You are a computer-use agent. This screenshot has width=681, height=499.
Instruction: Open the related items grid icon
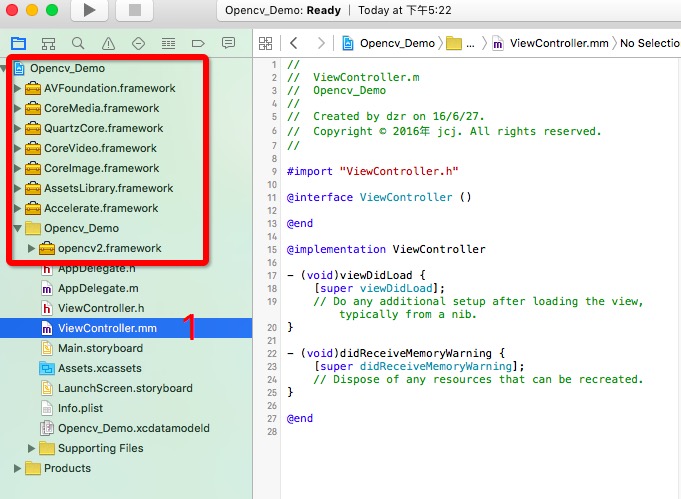[265, 43]
